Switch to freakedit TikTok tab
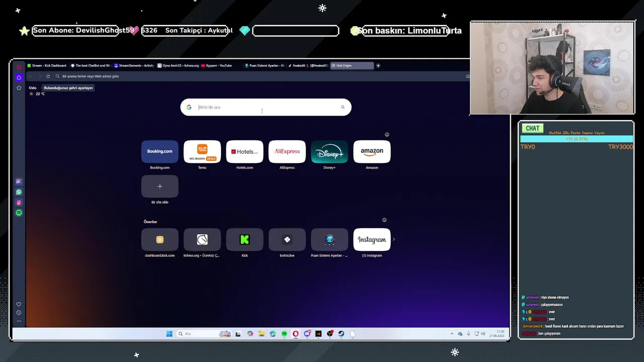644x362 pixels. click(308, 65)
